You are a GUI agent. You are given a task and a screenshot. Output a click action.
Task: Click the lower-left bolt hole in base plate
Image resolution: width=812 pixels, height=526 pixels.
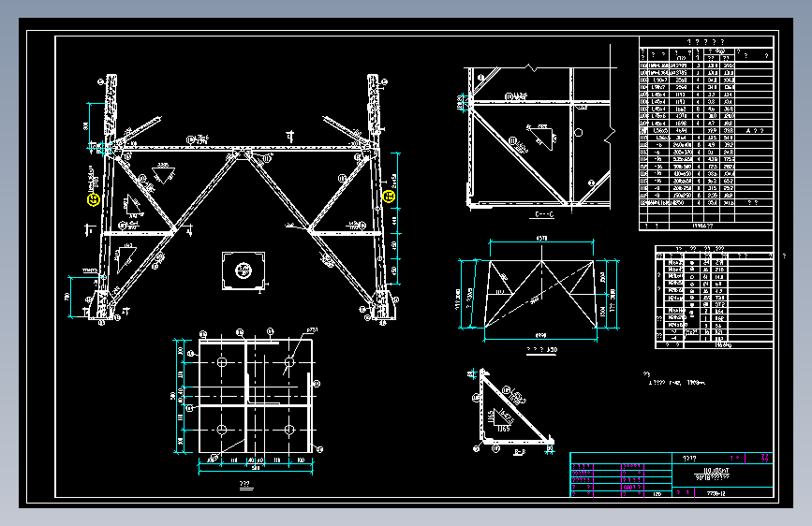tap(222, 430)
